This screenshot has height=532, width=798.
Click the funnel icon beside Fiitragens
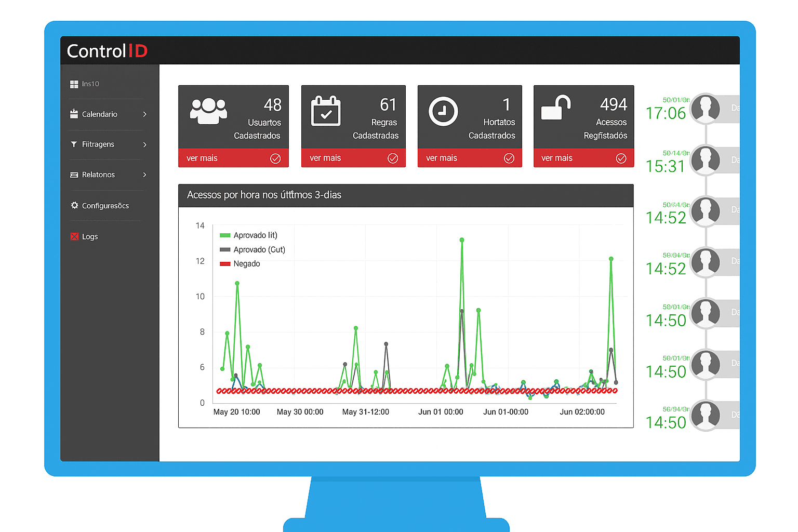click(x=74, y=144)
